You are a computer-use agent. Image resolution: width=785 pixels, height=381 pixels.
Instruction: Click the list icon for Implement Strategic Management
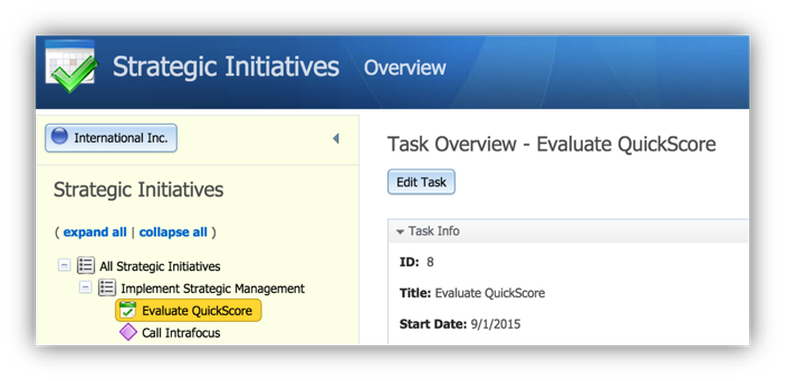pos(107,287)
